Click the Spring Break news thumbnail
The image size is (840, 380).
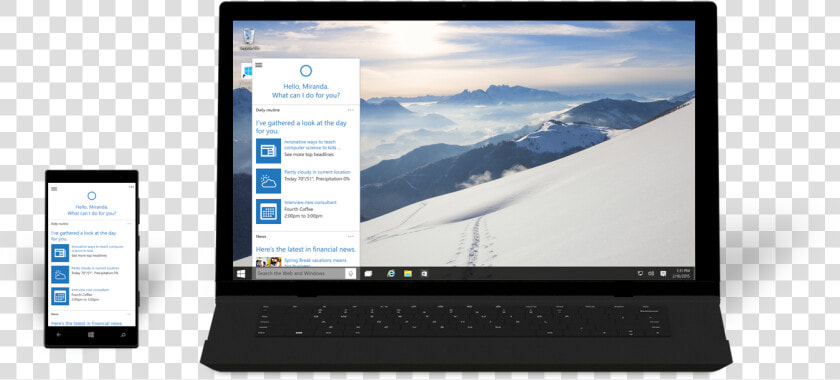268,262
